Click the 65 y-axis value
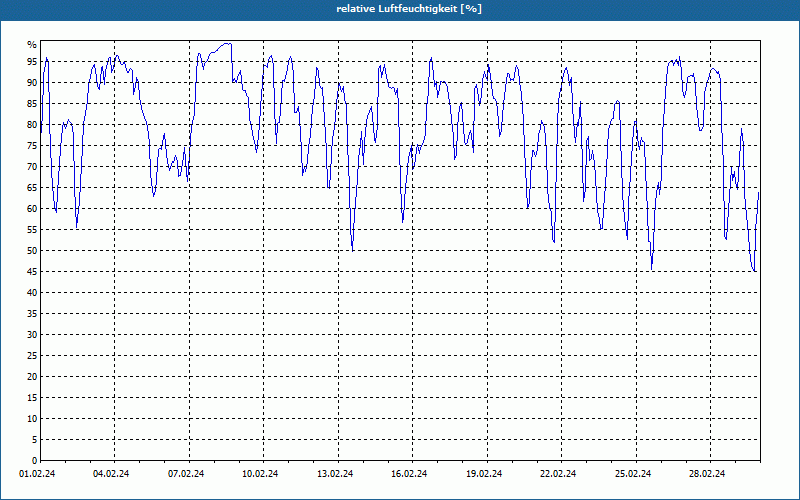Viewport: 800px width, 500px height. (32, 187)
